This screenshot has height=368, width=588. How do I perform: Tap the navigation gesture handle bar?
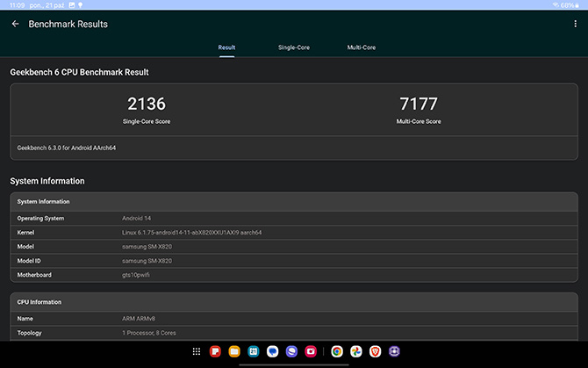(x=294, y=364)
